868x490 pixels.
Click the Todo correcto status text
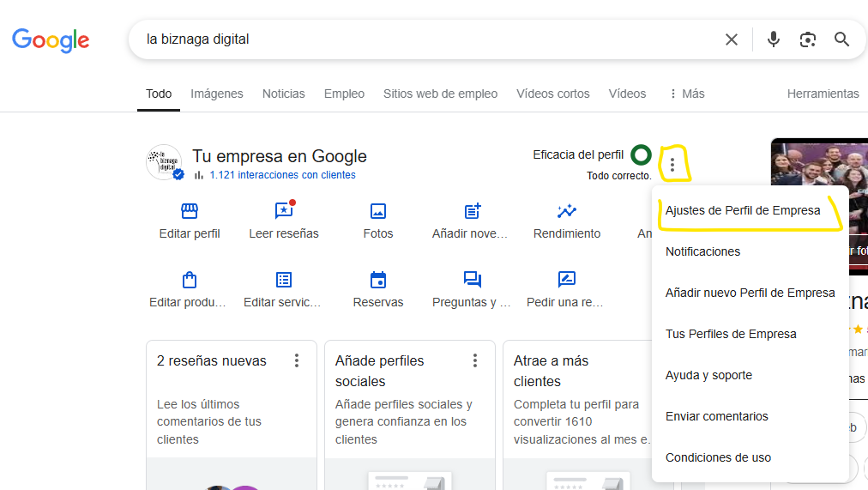pos(619,176)
